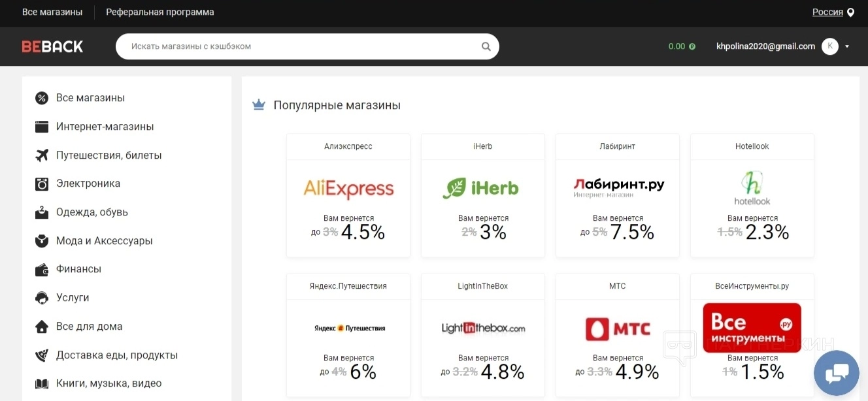Click the 4.9% cashback value

(x=637, y=372)
